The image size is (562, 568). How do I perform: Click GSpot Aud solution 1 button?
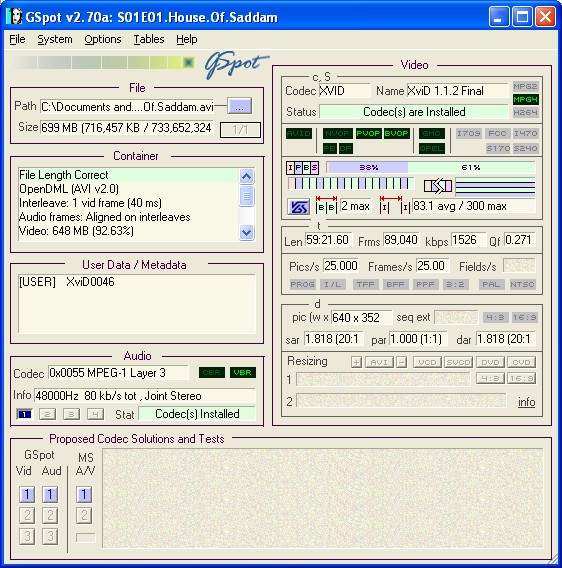pyautogui.click(x=50, y=494)
